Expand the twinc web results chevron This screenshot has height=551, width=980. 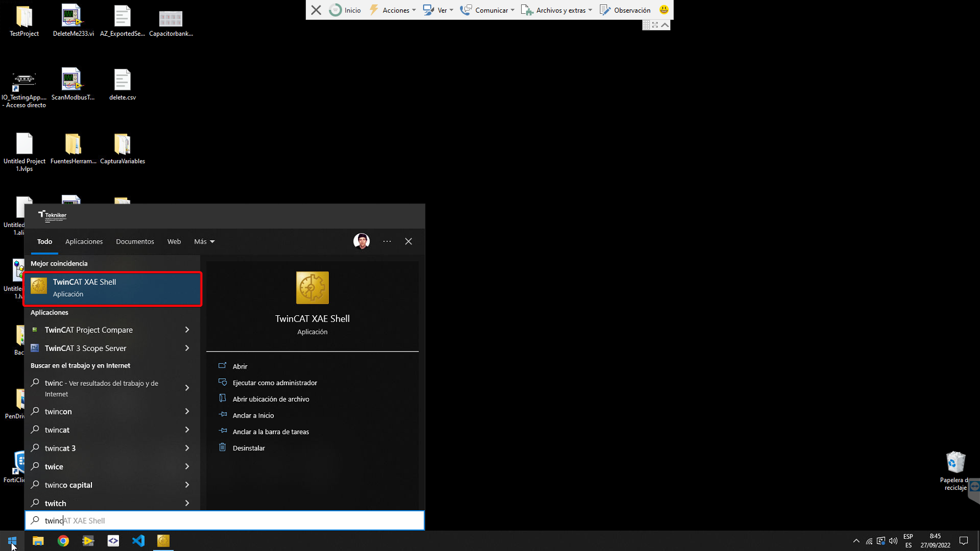187,388
